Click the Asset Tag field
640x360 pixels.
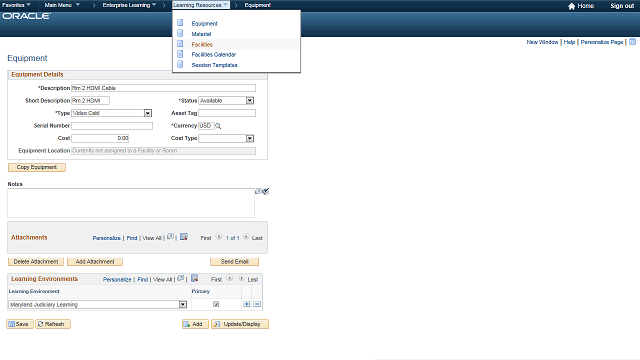227,113
